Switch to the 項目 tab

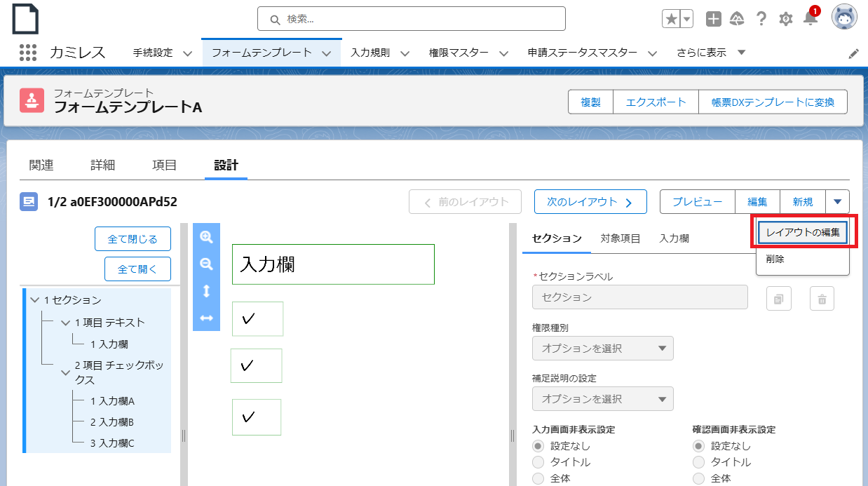tap(164, 165)
